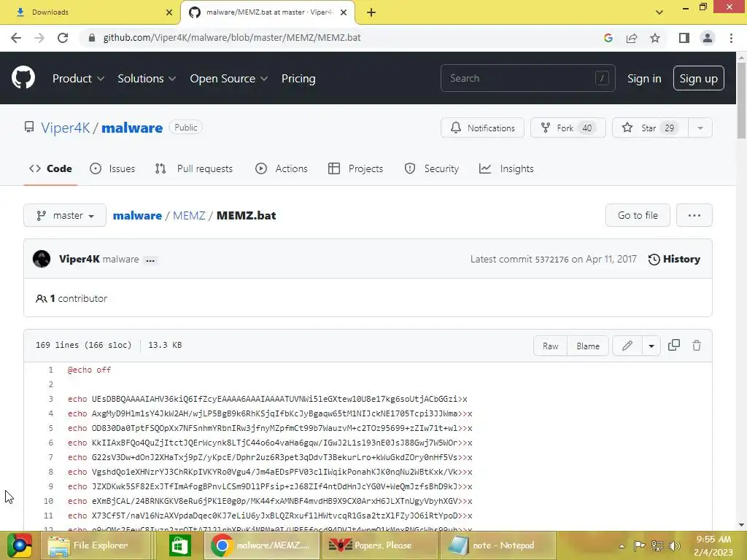Show hidden system tray icons
The image size is (747, 560).
tap(622, 546)
